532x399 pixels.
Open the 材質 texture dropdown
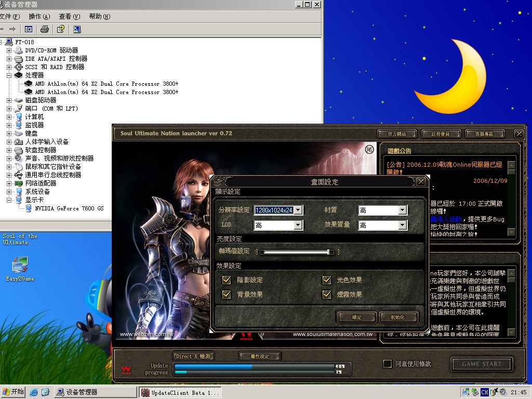[403, 210]
